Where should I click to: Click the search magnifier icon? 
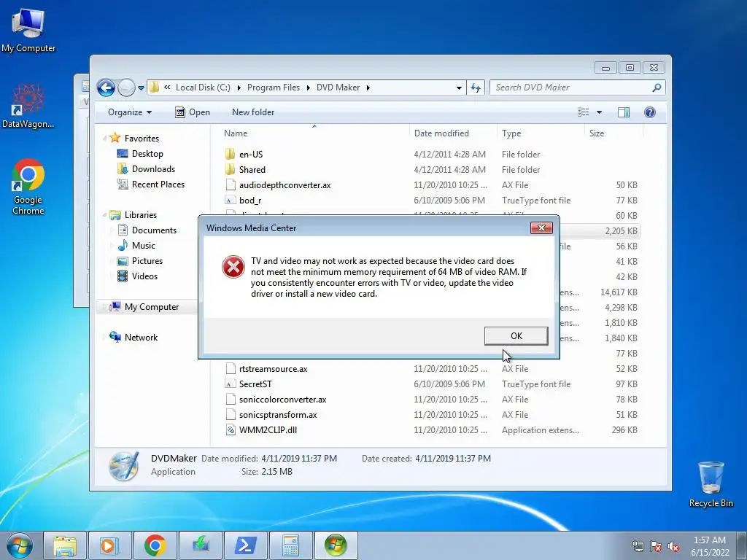(x=657, y=87)
